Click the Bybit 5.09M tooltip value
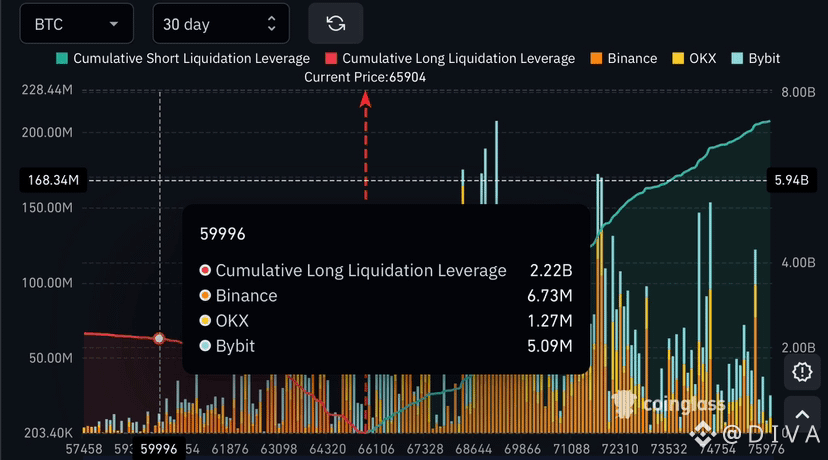828x460 pixels. [550, 346]
